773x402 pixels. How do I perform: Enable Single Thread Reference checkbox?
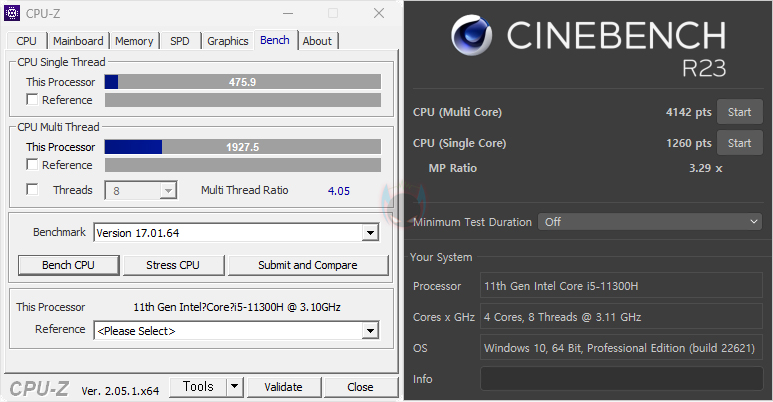coord(32,100)
